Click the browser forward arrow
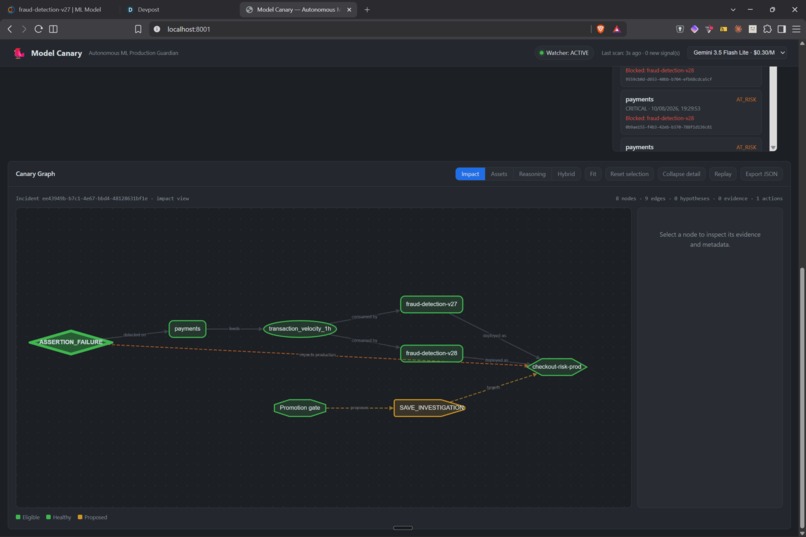This screenshot has width=806, height=537. point(24,29)
